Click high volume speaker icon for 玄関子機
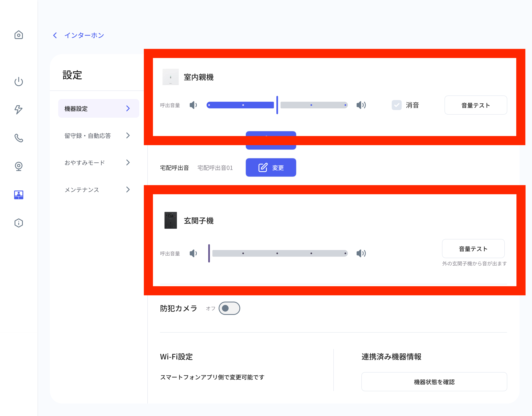 [361, 253]
